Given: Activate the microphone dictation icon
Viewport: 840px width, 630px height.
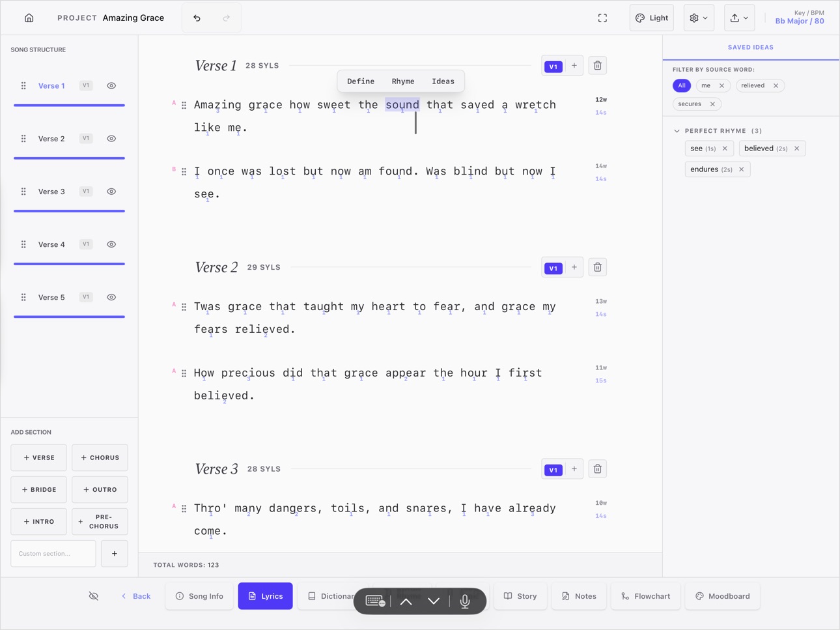Looking at the screenshot, I should pos(465,601).
